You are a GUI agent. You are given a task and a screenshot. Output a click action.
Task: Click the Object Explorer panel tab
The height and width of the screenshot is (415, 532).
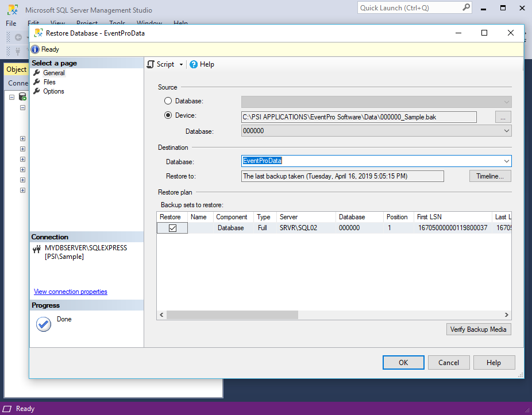point(16,69)
